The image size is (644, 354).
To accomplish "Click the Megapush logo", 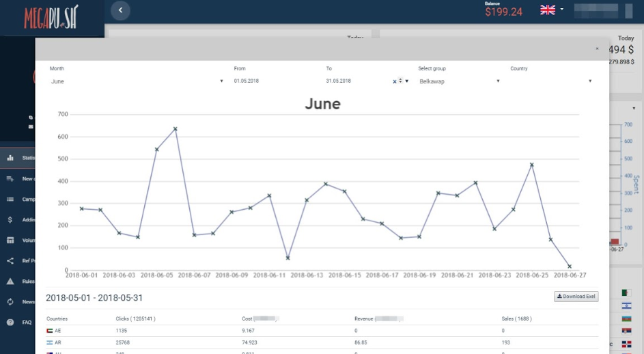I will [51, 17].
